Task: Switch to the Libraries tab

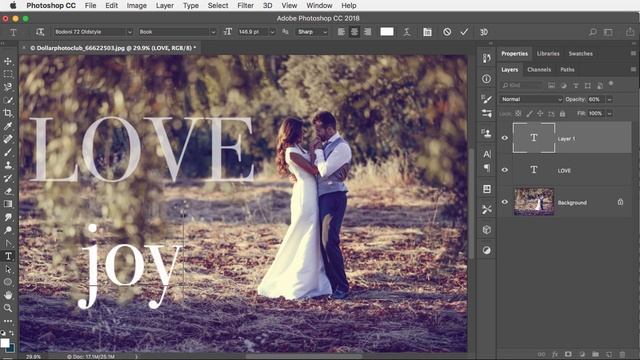Action: (548, 53)
